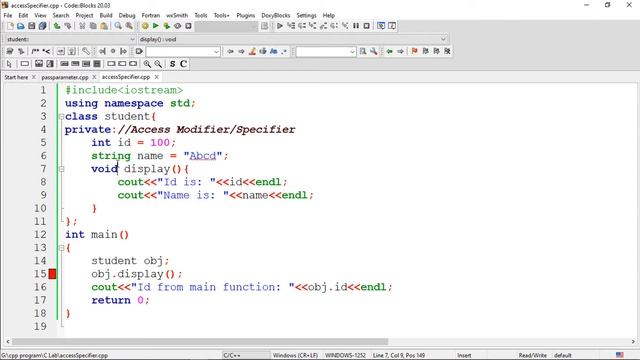The image size is (640, 360).
Task: Open the Settings menu
Action: coord(306,15)
